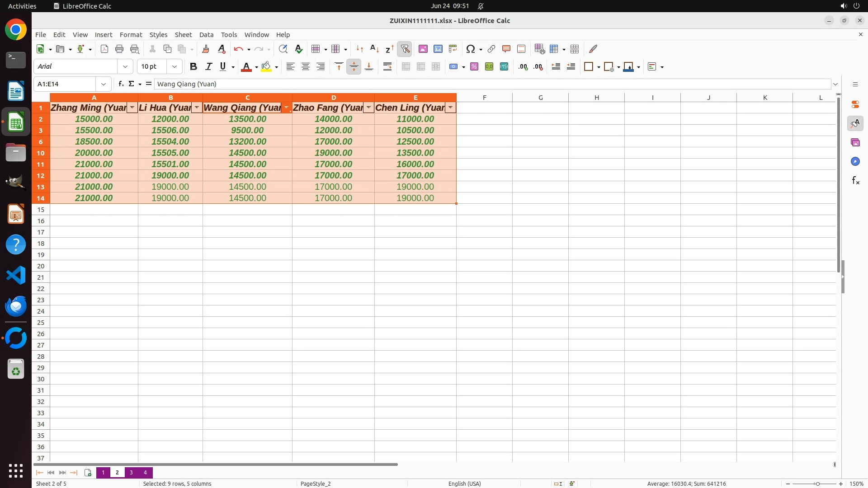Screen dimensions: 868x488
Task: Open the Function Wizard icon
Action: click(121, 84)
